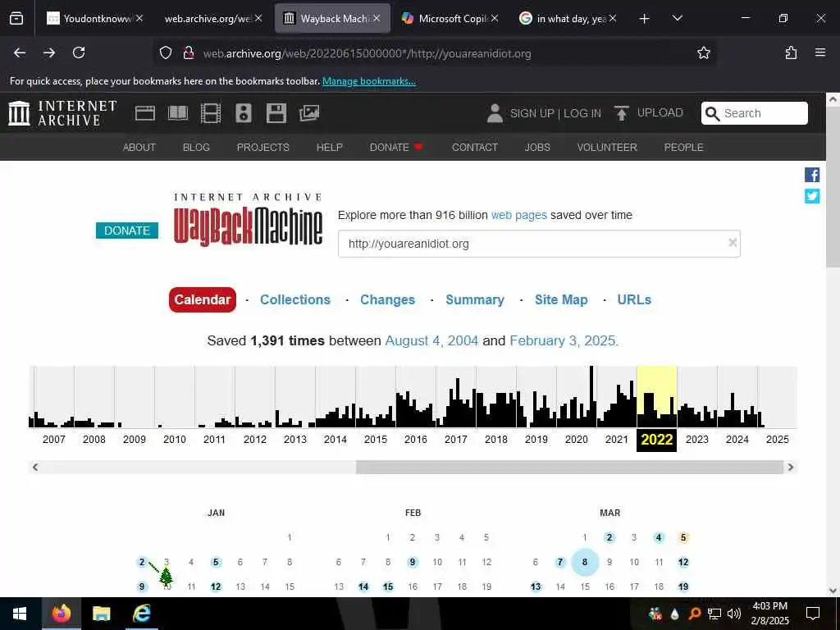Viewport: 840px width, 630px height.
Task: Open the Images icon
Action: pos(309,113)
